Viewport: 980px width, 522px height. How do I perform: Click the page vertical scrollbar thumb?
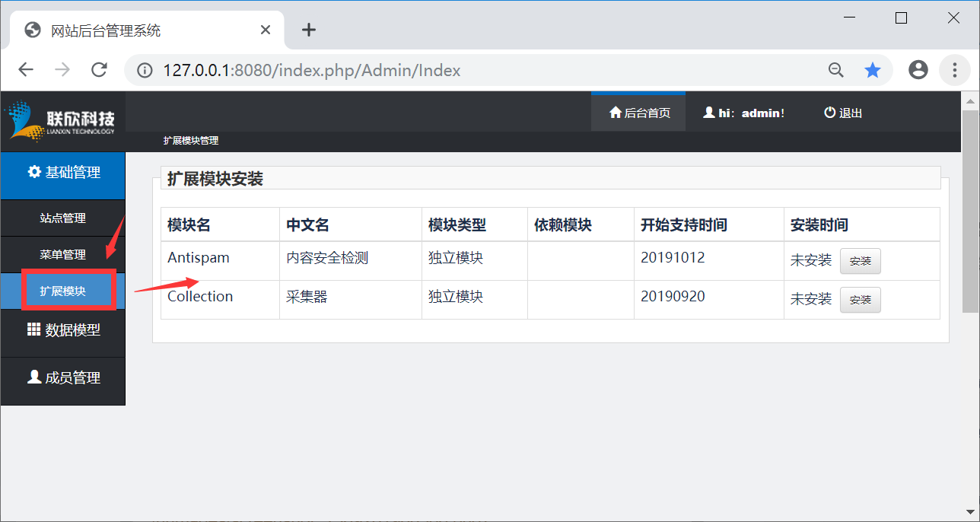pyautogui.click(x=971, y=211)
